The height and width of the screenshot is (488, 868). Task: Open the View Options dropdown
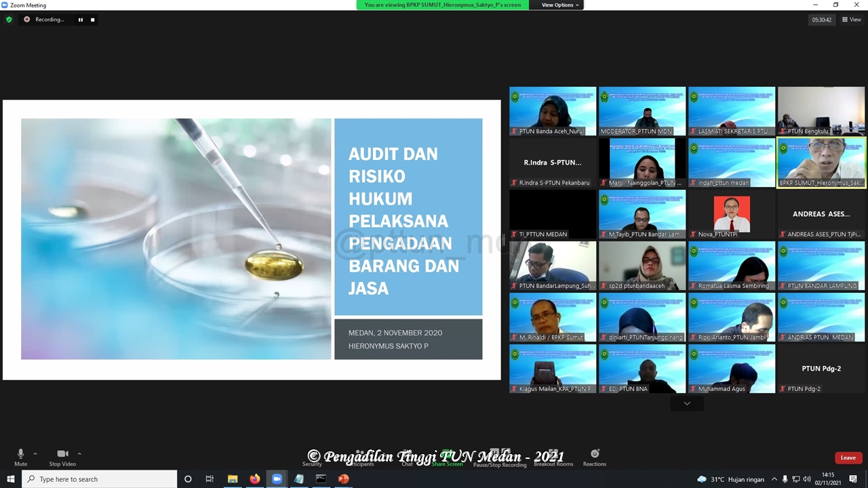click(560, 5)
